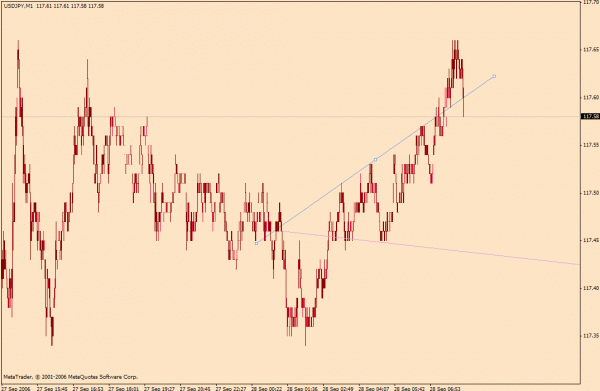
Task: Select the blue trendline's middle anchor point
Action: [375, 160]
